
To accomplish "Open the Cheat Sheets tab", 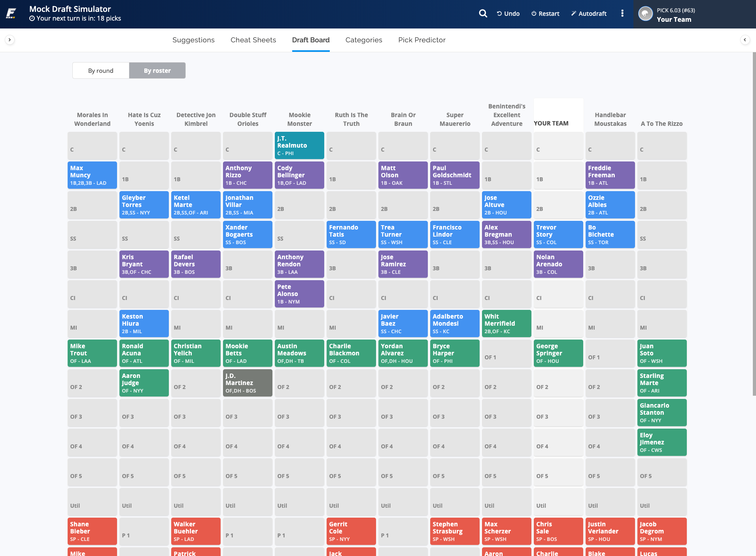I will [x=253, y=40].
